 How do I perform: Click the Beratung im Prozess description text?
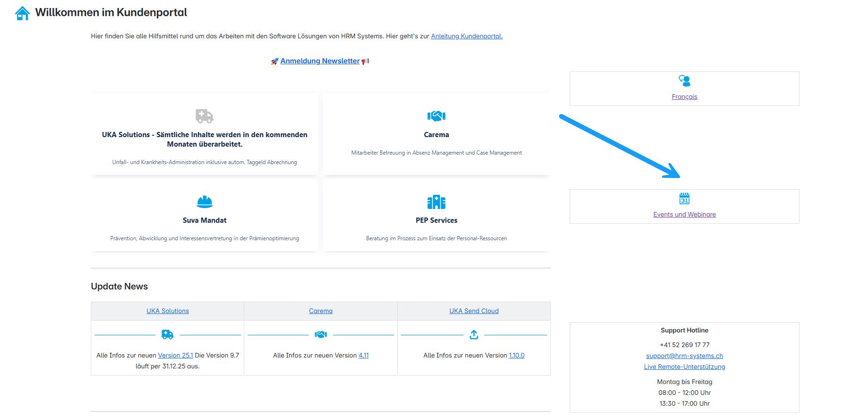(437, 238)
